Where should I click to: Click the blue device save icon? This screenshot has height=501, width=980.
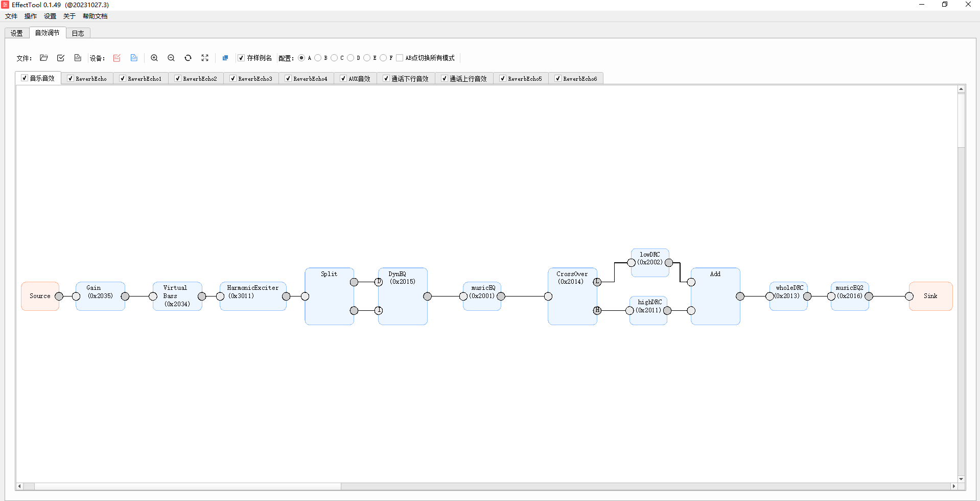(x=134, y=58)
